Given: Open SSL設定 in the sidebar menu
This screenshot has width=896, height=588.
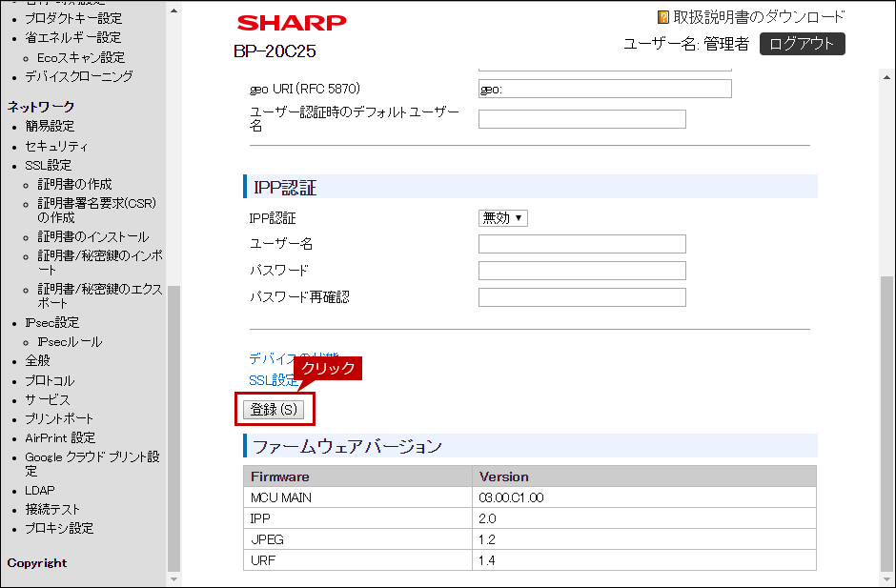Looking at the screenshot, I should click(48, 165).
